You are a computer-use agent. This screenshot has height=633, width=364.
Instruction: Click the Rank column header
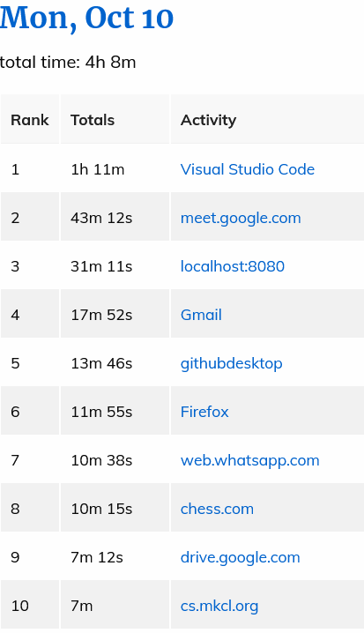click(30, 120)
